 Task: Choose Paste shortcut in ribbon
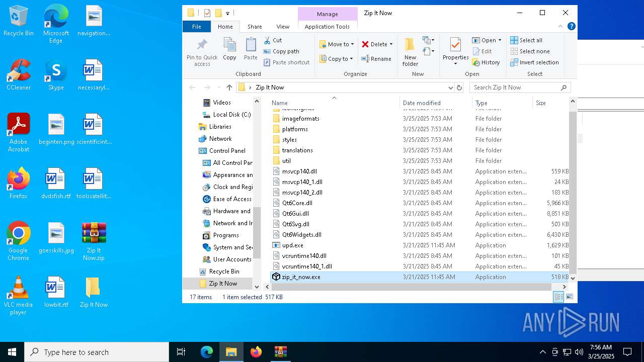(286, 62)
